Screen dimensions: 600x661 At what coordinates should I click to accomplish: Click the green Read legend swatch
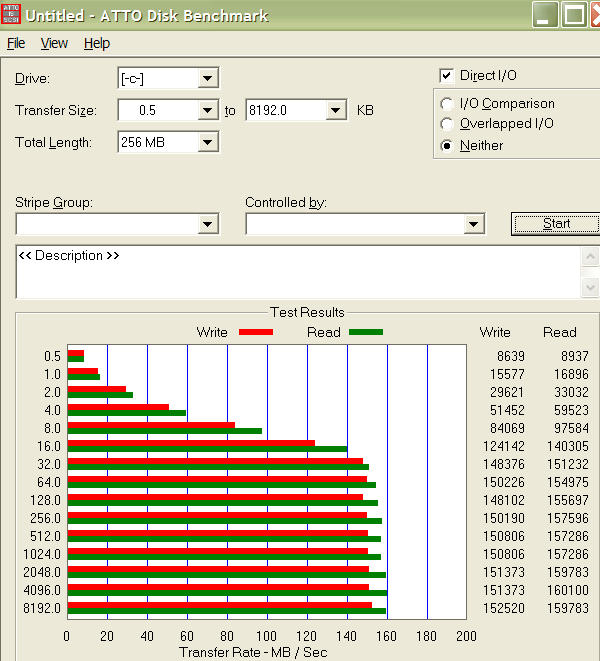tap(365, 332)
